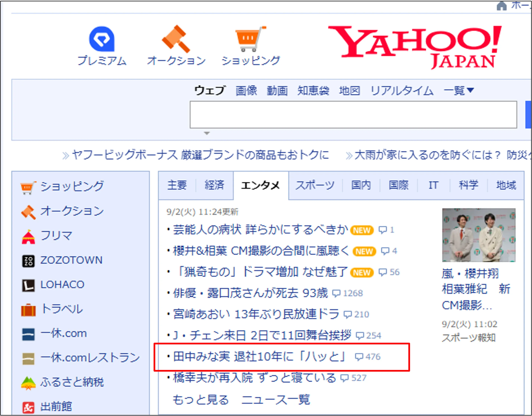Switch to the スポーツ news tab
Screen dimensions: 532x416
(x=315, y=185)
